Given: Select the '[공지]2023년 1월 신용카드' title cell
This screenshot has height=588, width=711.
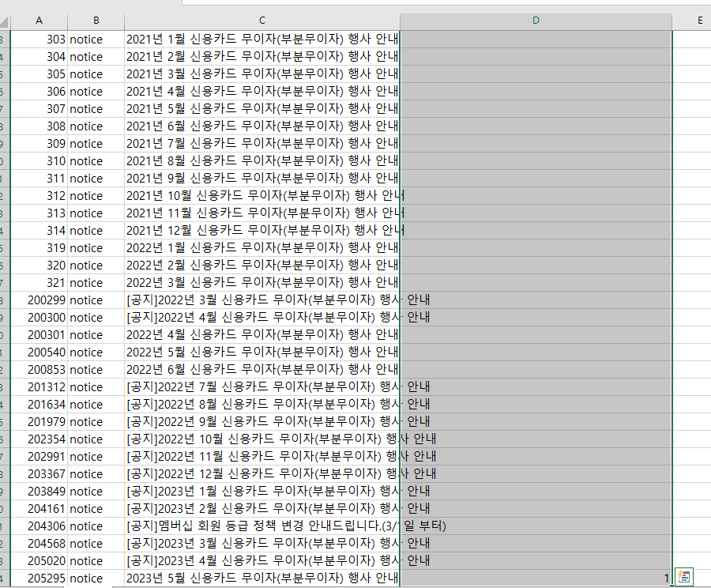Looking at the screenshot, I should pos(262,492).
